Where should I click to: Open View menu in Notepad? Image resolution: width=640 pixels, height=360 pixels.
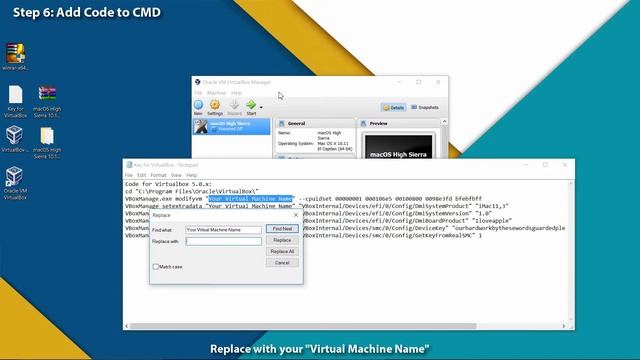pos(176,175)
